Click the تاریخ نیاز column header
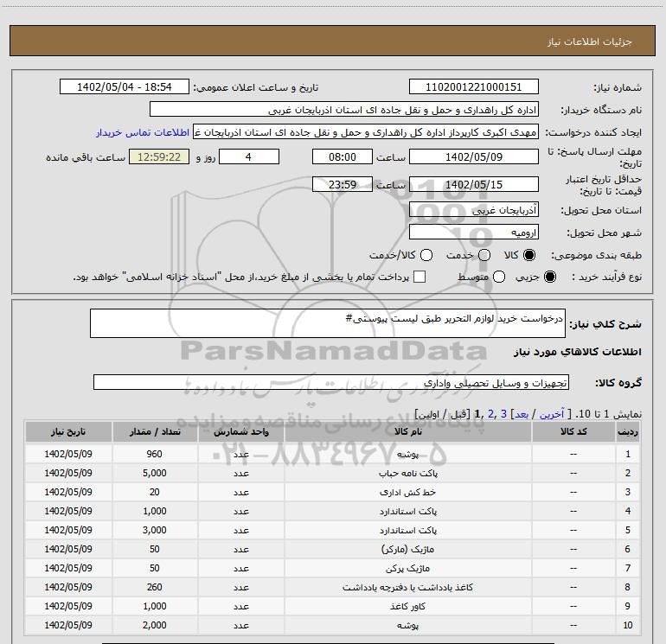The image size is (666, 644). point(68,431)
